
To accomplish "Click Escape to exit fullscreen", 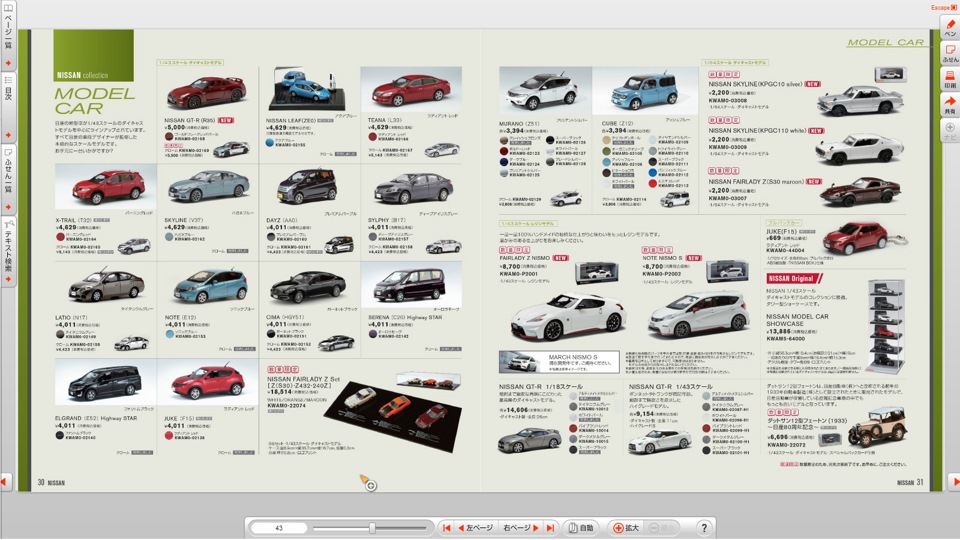I will (x=943, y=7).
